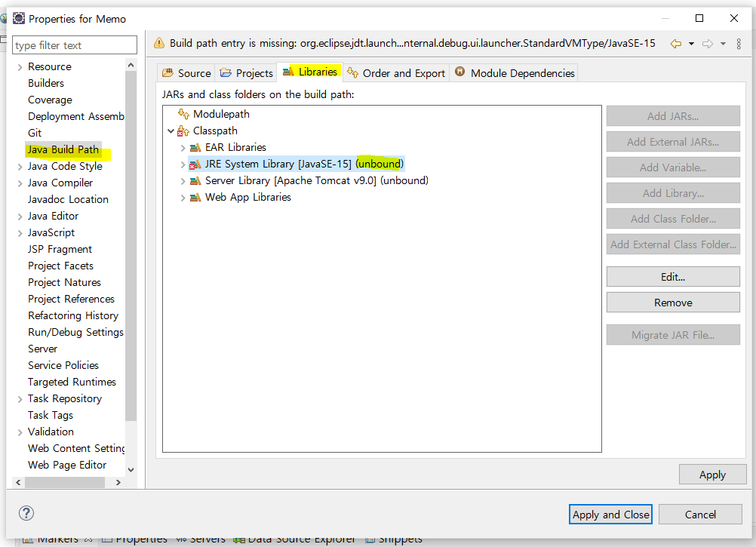The image size is (756, 547).
Task: Expand the Java Code Style category
Action: [x=20, y=167]
